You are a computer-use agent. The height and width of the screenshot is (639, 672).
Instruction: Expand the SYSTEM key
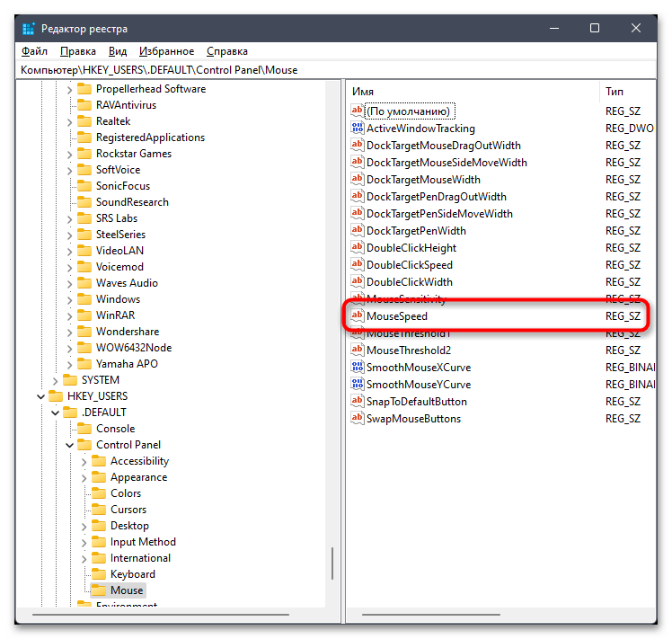tap(55, 381)
